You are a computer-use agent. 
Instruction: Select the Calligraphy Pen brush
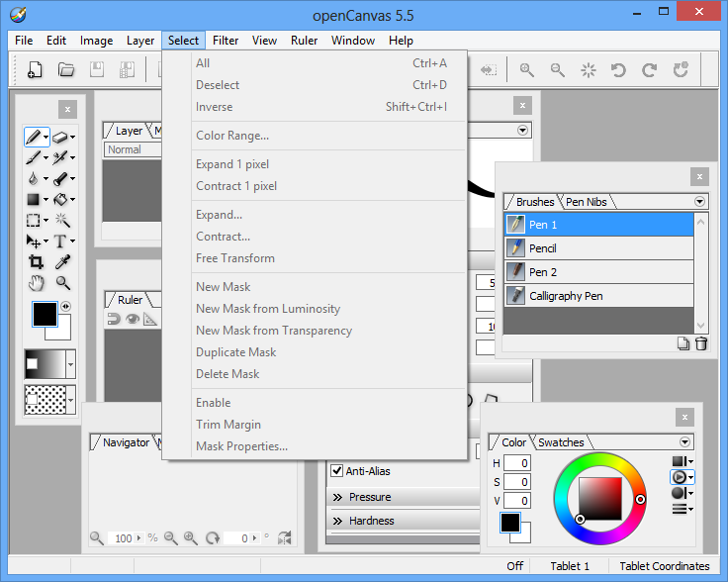(599, 296)
